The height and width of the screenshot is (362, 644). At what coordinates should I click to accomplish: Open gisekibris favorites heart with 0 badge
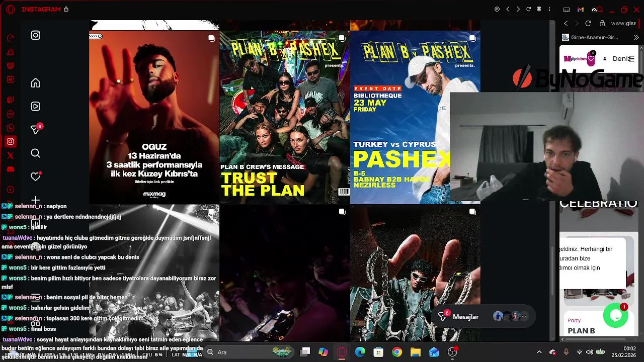point(592,58)
